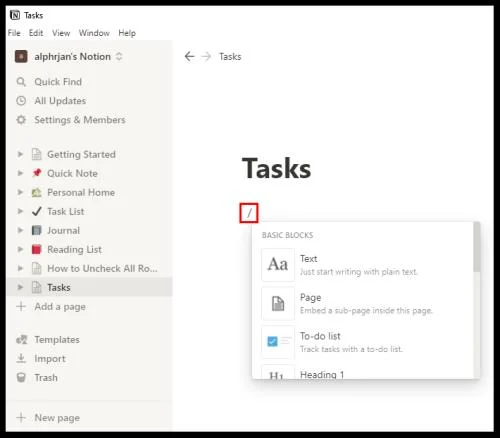The height and width of the screenshot is (438, 500).
Task: Select the Text block Aa icon
Action: 278,265
